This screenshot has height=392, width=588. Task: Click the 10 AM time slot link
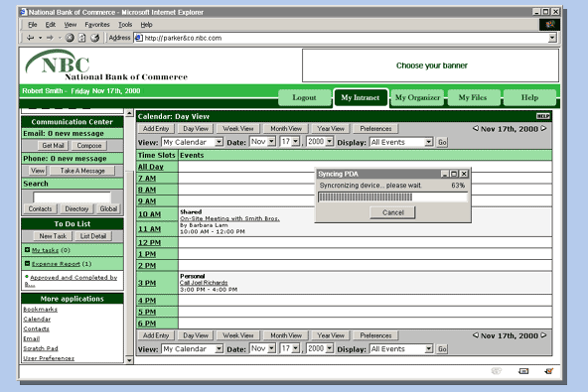tap(150, 214)
